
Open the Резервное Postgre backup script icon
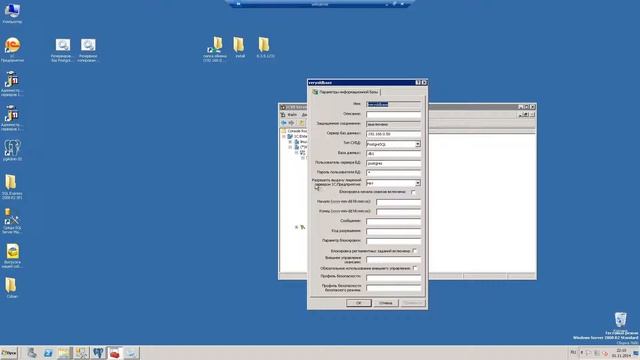click(62, 50)
